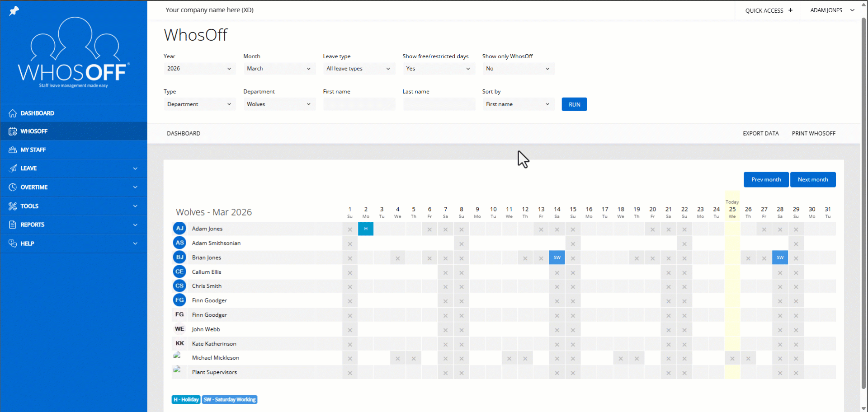Screen dimensions: 868x412
Task: Expand the Overtime menu chevron
Action: click(x=135, y=187)
